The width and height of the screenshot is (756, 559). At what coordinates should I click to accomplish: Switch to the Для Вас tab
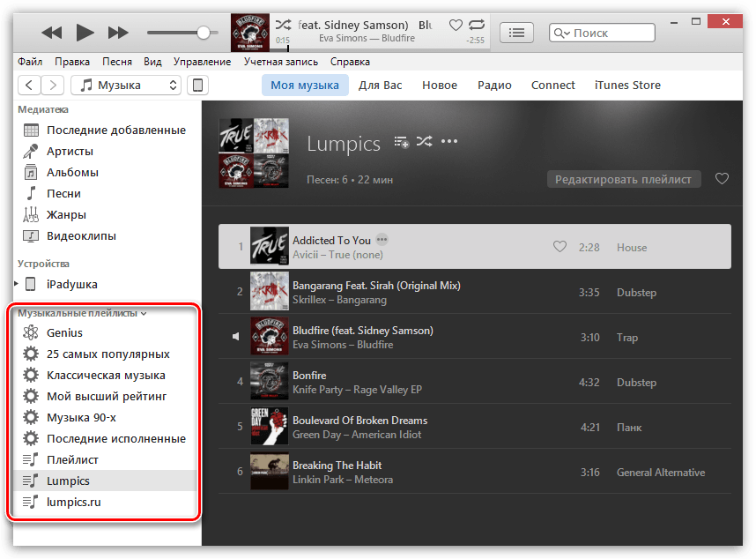[380, 86]
